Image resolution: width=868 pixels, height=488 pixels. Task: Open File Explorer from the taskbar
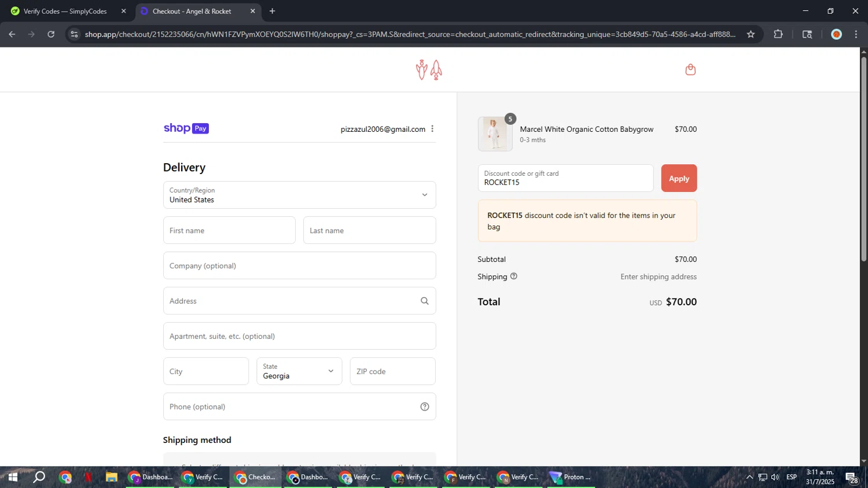tap(112, 477)
